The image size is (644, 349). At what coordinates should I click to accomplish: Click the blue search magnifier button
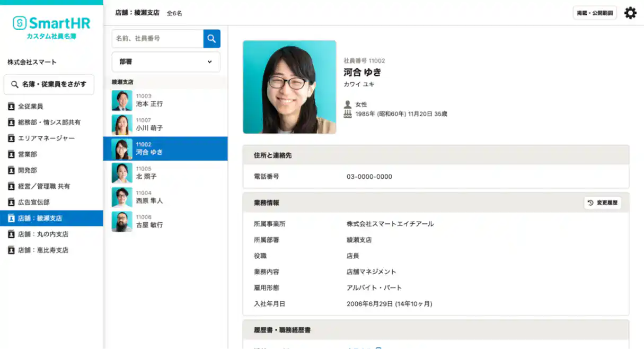pyautogui.click(x=211, y=38)
